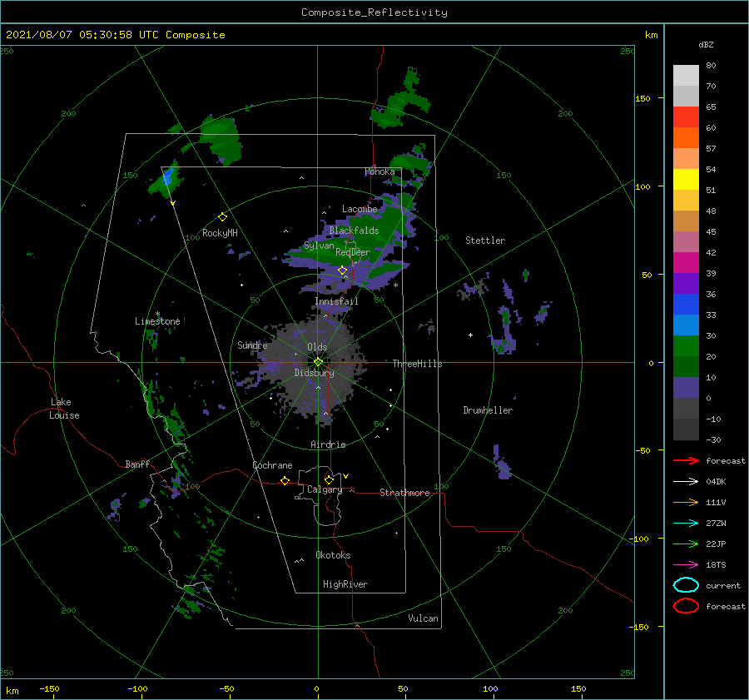The height and width of the screenshot is (700, 749).
Task: Click the 80 dBZ white color swatch
Action: pyautogui.click(x=686, y=75)
